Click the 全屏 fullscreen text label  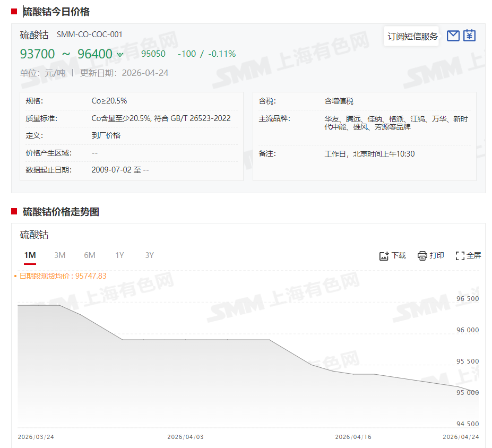[x=473, y=256]
